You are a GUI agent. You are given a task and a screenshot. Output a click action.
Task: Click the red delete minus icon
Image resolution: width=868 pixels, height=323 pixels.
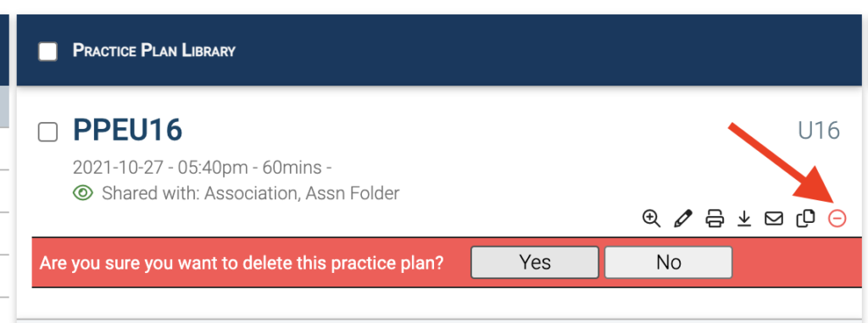(x=837, y=219)
